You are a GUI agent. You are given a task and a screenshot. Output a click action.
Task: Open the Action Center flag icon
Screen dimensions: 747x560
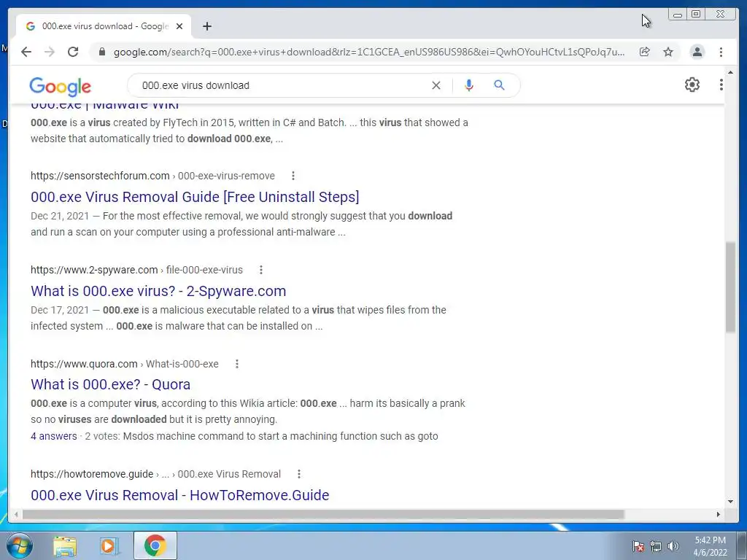638,546
